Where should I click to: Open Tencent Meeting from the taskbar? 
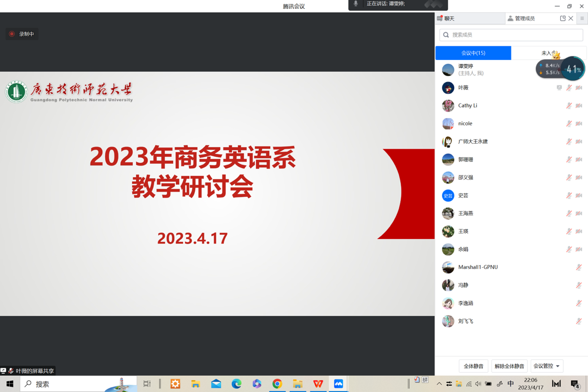coord(338,384)
